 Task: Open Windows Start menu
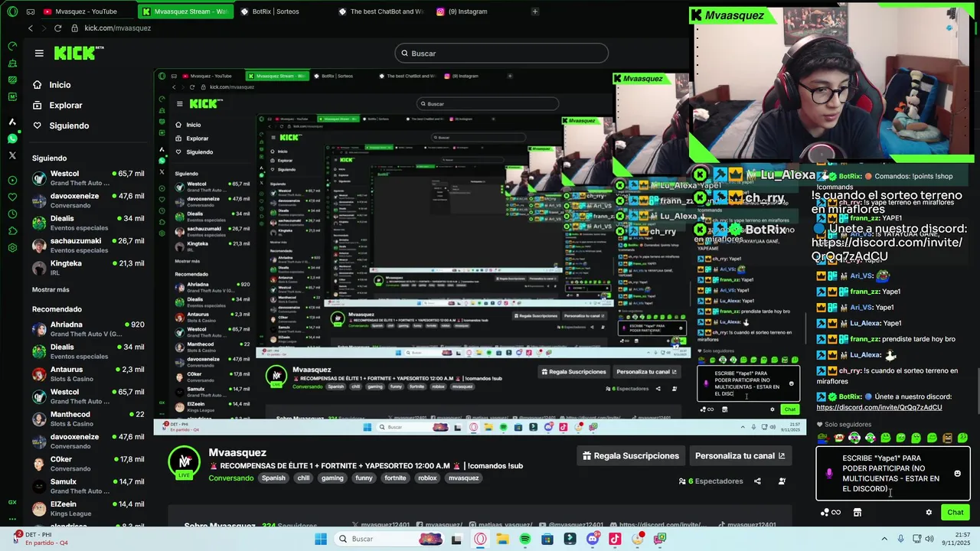point(321,539)
